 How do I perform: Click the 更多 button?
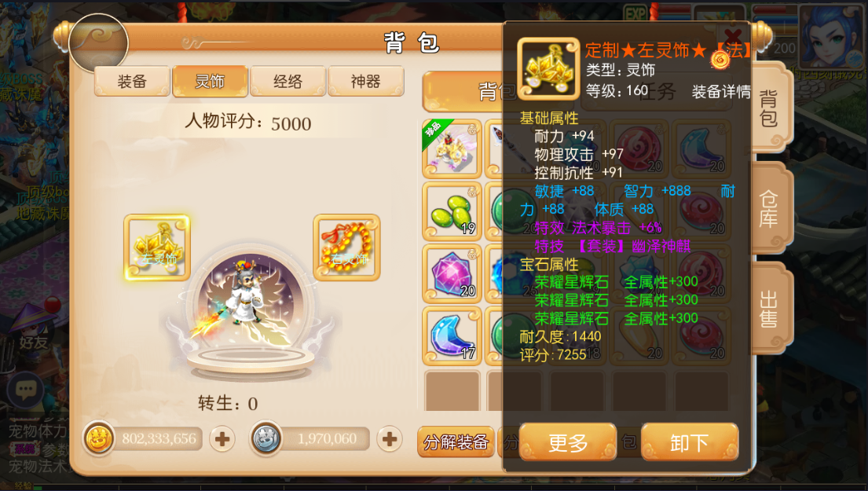pos(568,442)
